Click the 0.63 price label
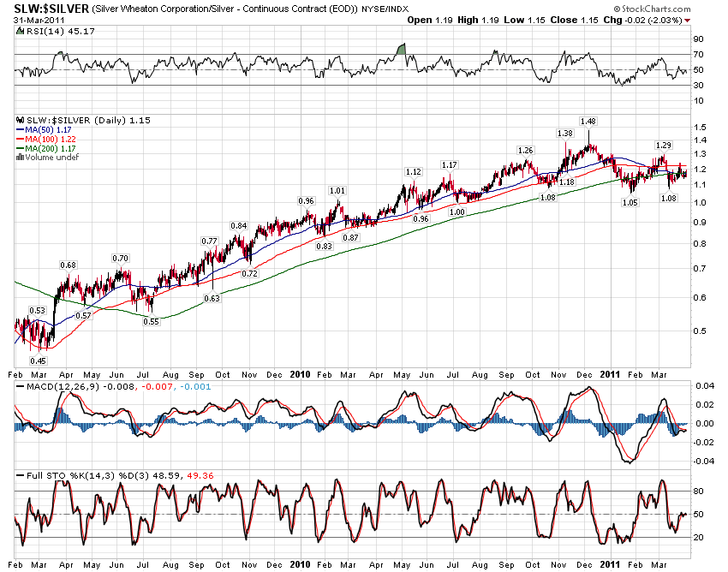This screenshot has height=572, width=728. click(212, 298)
